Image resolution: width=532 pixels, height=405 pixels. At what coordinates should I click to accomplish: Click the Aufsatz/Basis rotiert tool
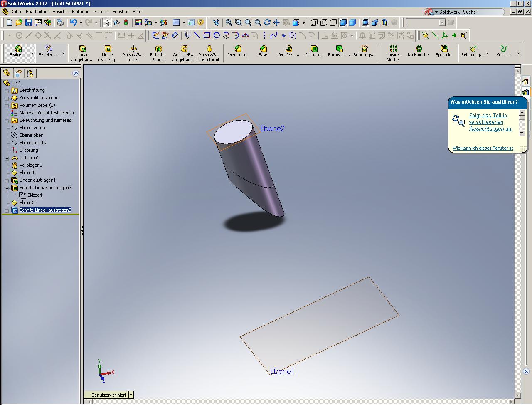pos(133,53)
